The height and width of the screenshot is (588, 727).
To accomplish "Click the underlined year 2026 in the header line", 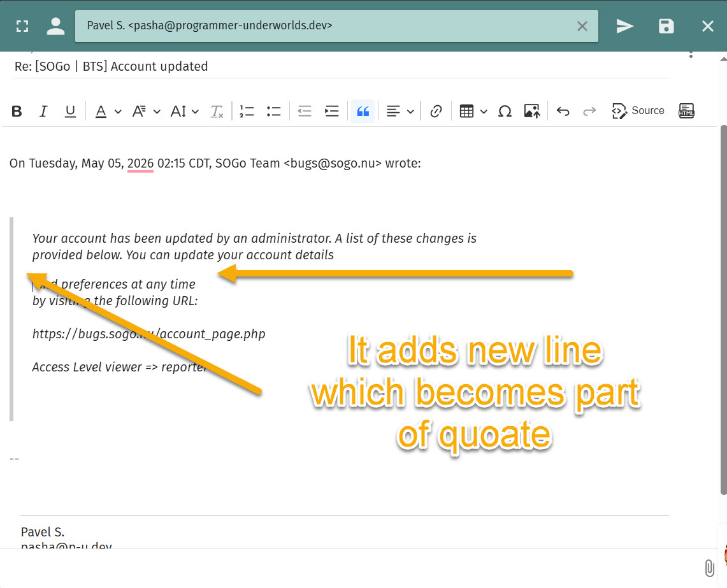I will pyautogui.click(x=140, y=164).
